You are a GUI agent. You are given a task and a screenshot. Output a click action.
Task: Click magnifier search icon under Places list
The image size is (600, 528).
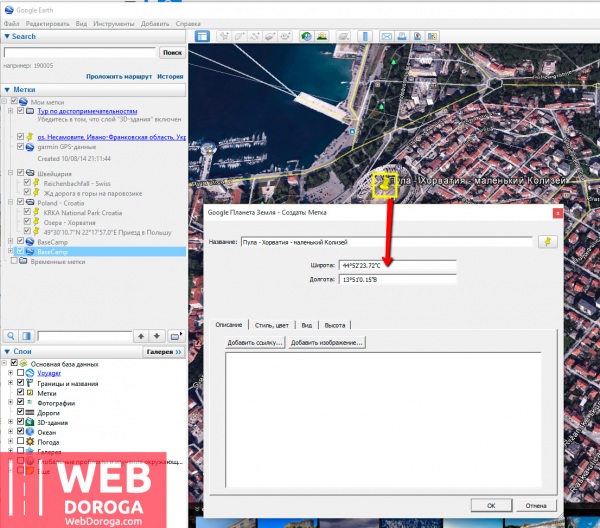[x=11, y=336]
